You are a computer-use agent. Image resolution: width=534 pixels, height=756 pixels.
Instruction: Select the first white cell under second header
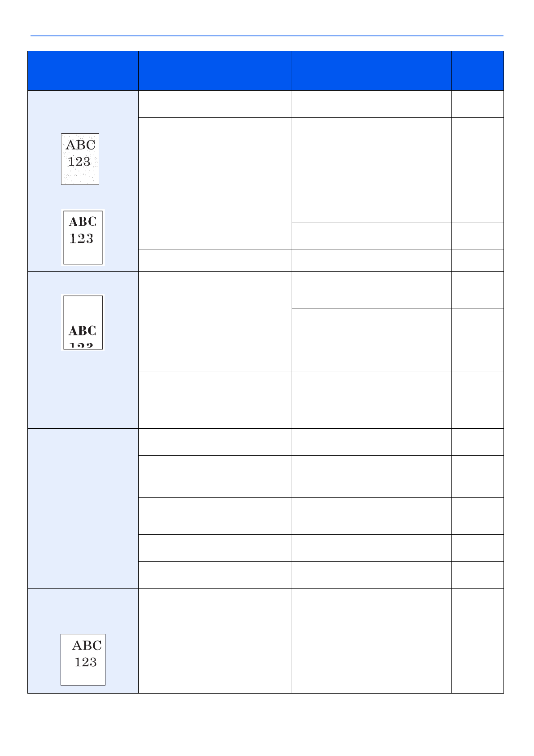tap(215, 104)
